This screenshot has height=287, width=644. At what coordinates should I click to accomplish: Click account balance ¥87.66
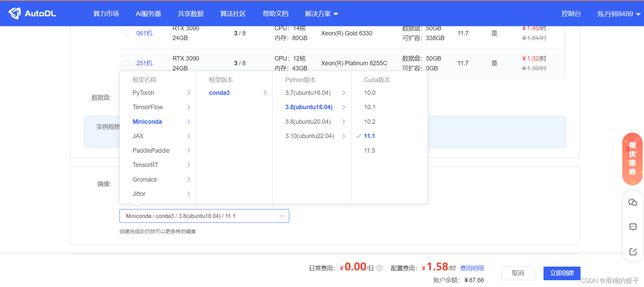[474, 280]
